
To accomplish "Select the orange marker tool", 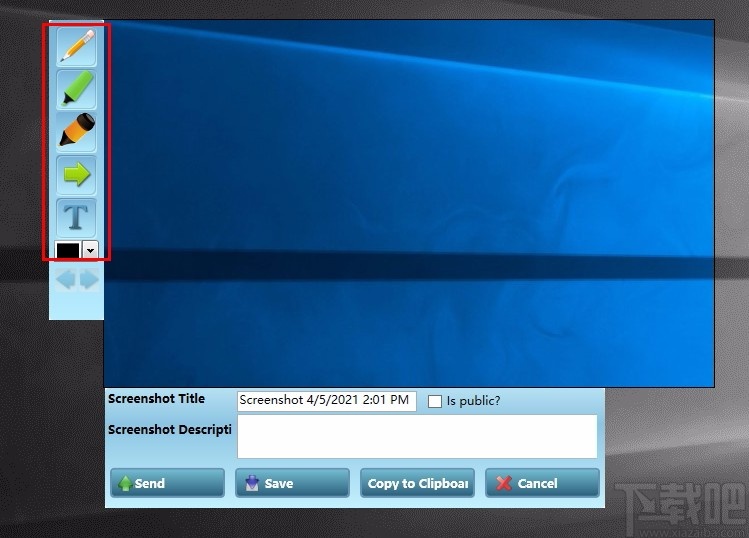I will pyautogui.click(x=76, y=132).
